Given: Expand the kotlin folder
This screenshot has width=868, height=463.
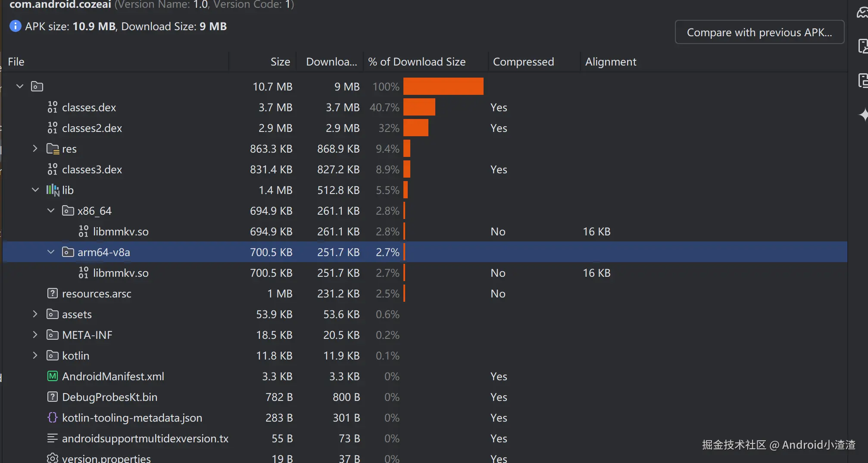Looking at the screenshot, I should click(x=35, y=356).
